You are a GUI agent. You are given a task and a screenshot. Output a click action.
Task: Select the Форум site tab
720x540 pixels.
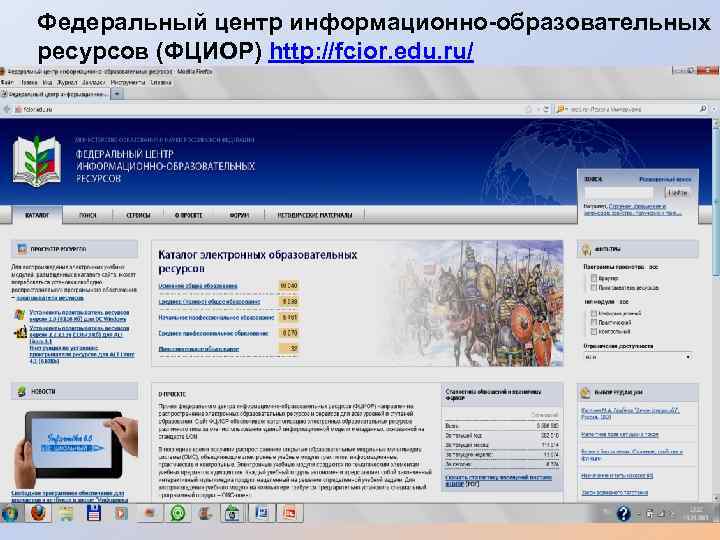click(239, 215)
